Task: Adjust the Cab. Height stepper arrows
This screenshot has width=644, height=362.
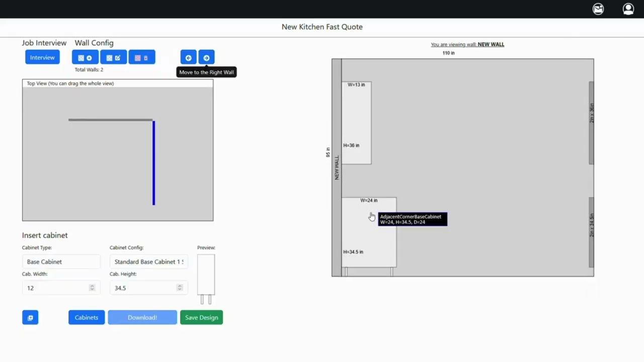Action: (179, 288)
